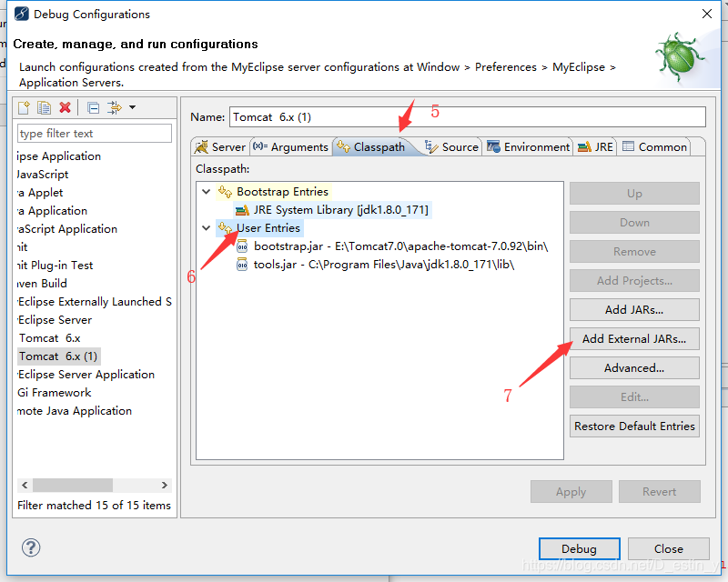728x582 pixels.
Task: Click right arrow of horizontal scrollbar
Action: point(165,485)
